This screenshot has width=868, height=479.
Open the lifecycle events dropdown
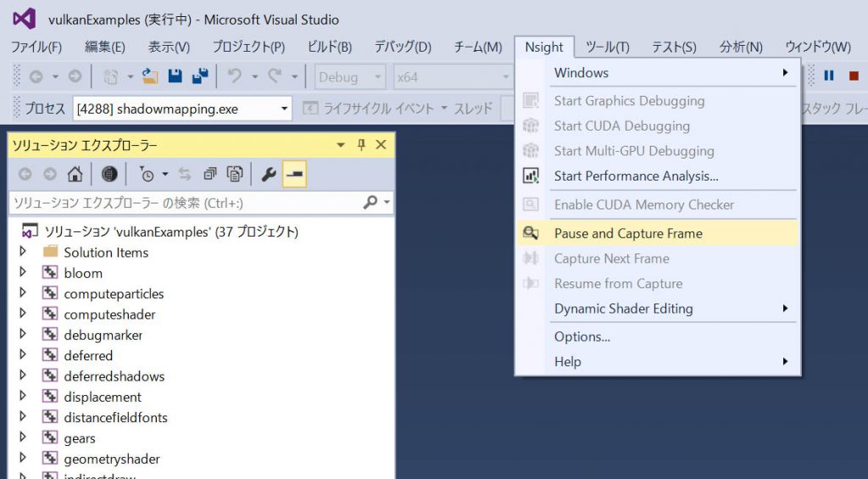444,108
